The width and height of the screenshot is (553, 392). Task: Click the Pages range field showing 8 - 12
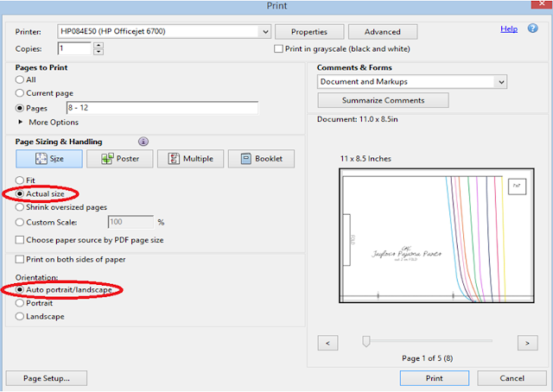[162, 108]
